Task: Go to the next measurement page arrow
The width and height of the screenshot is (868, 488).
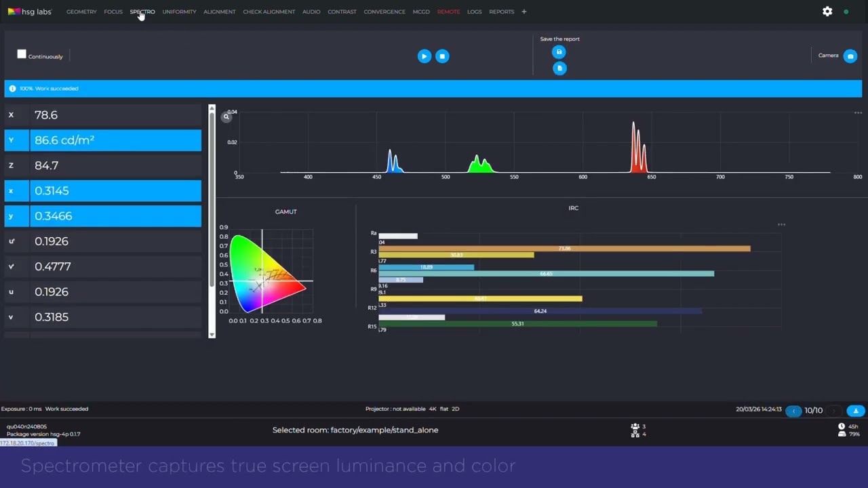Action: pyautogui.click(x=834, y=411)
